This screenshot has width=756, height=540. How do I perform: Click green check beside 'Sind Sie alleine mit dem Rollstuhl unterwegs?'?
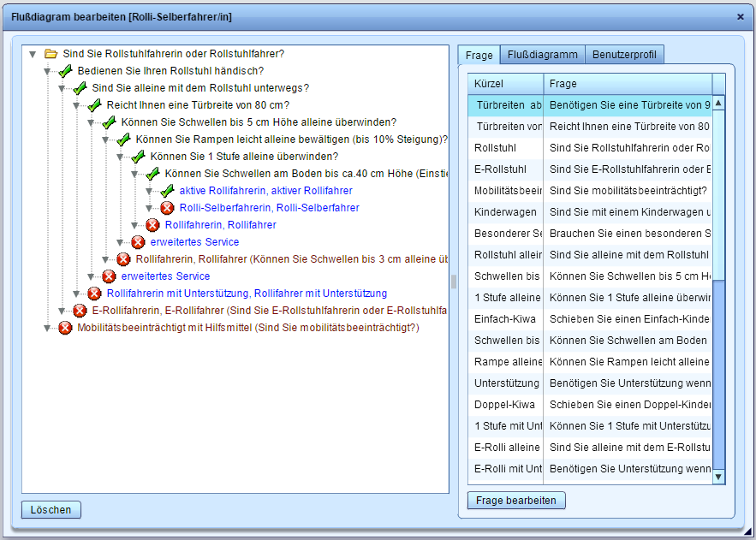tap(80, 88)
